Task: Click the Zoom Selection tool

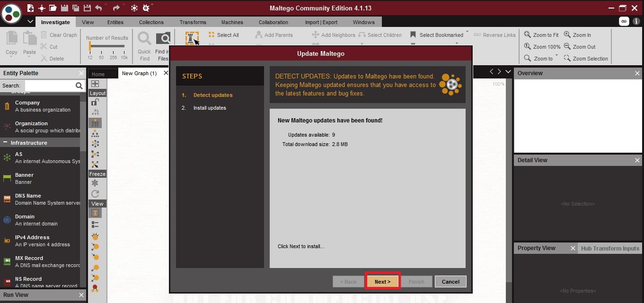Action: pyautogui.click(x=586, y=59)
